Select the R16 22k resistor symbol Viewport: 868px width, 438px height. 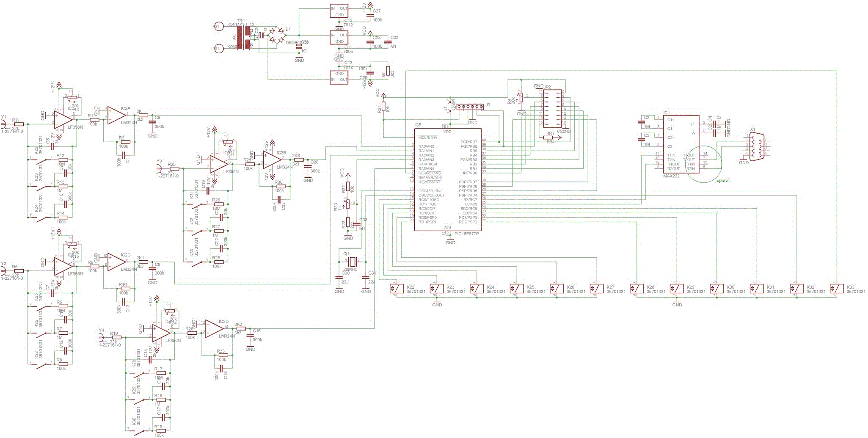(116, 337)
